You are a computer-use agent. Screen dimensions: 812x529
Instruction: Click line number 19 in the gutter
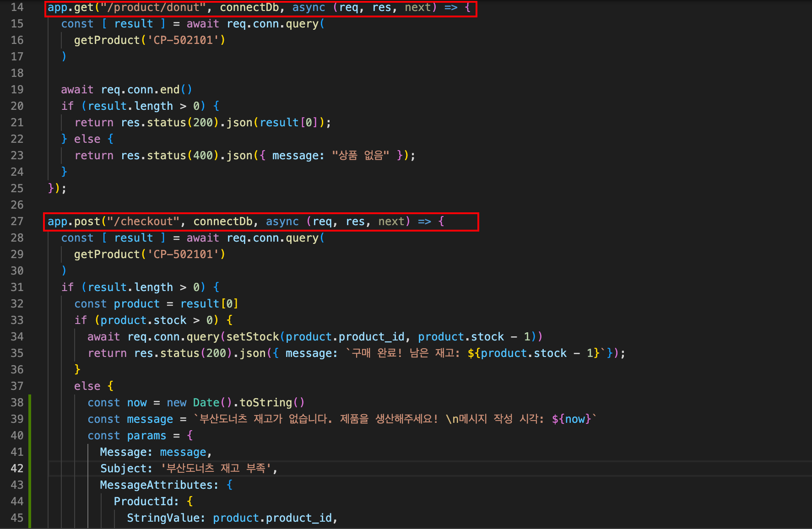pos(17,90)
